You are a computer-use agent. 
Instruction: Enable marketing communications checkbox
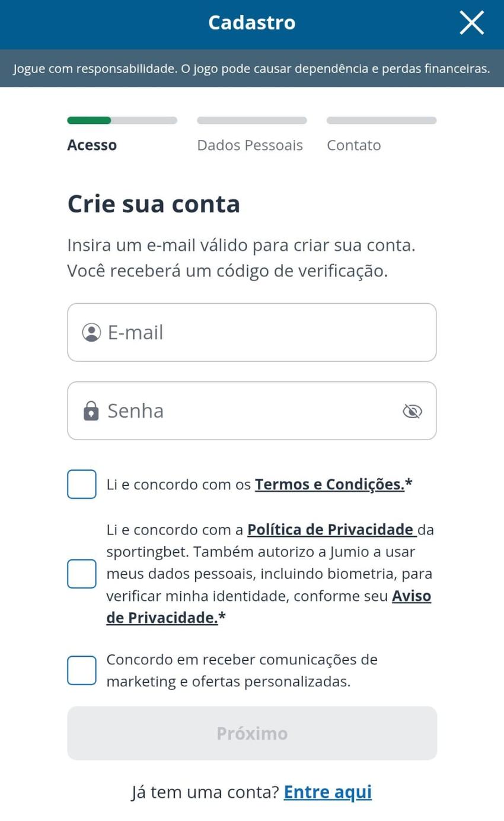(x=81, y=670)
